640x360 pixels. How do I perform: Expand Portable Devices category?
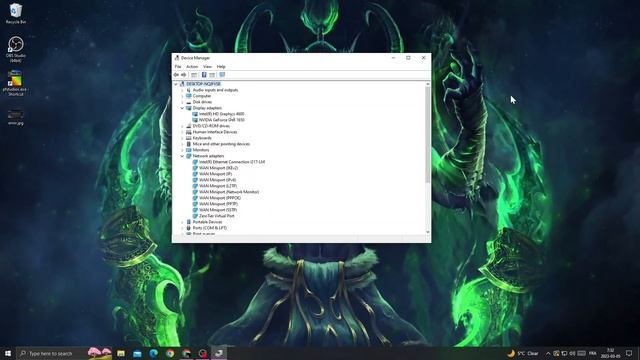point(182,222)
